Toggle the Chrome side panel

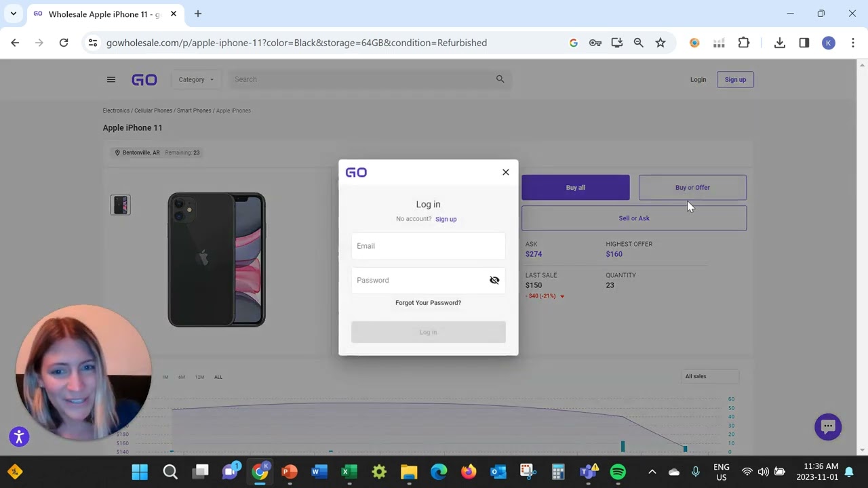(804, 43)
